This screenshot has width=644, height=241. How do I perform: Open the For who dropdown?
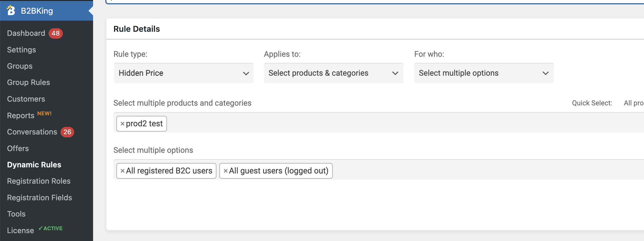484,73
